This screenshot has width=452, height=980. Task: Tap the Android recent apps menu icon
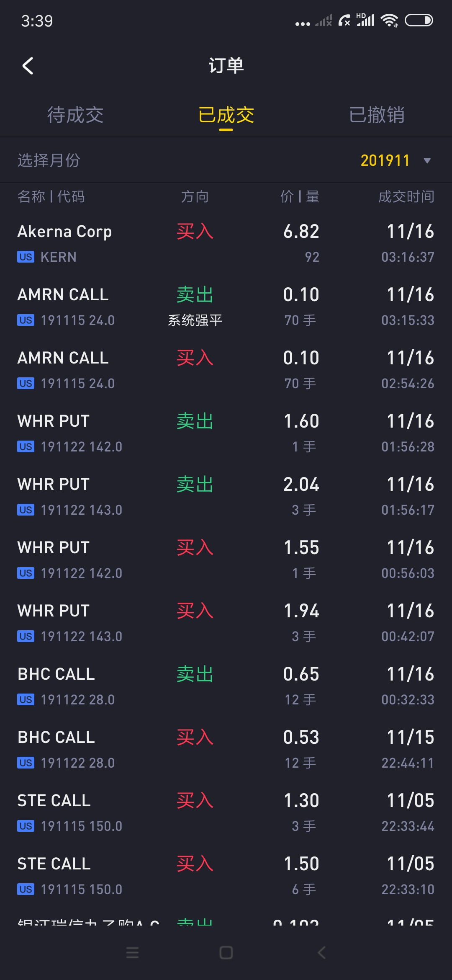point(132,952)
